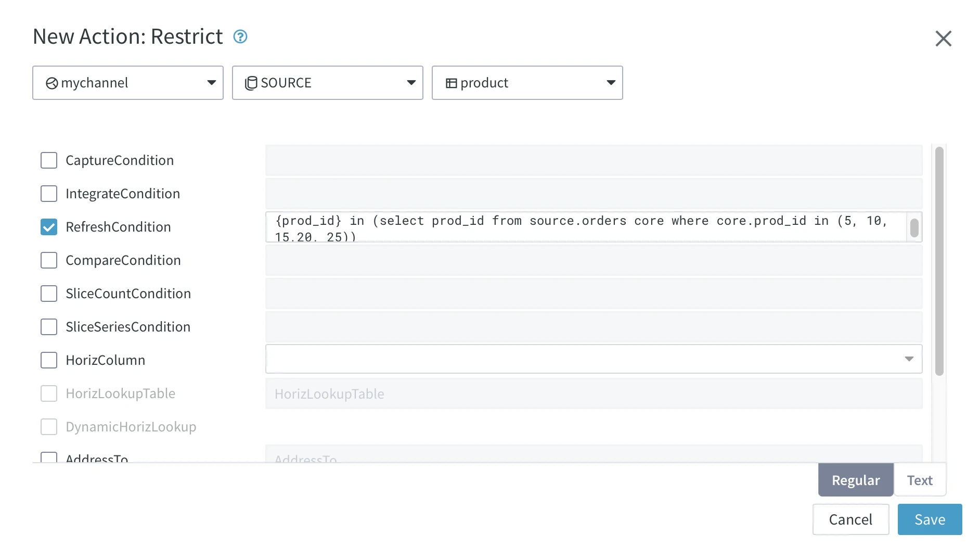Click the help icon next to New Action: Restrict
Viewport: 980px width, 560px height.
[240, 36]
